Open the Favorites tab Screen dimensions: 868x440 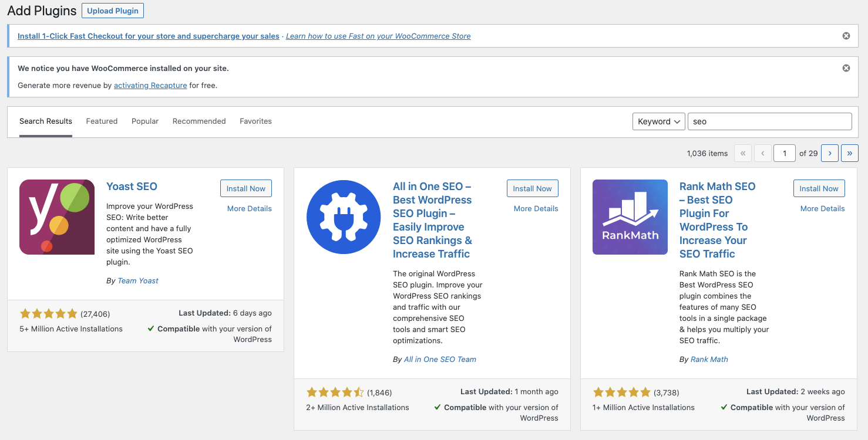(x=255, y=121)
